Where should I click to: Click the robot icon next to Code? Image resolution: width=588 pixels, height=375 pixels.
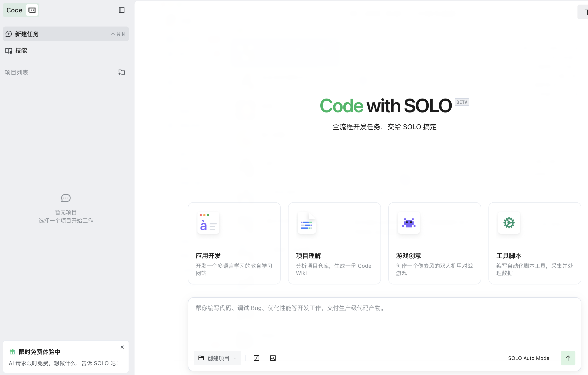pos(32,10)
